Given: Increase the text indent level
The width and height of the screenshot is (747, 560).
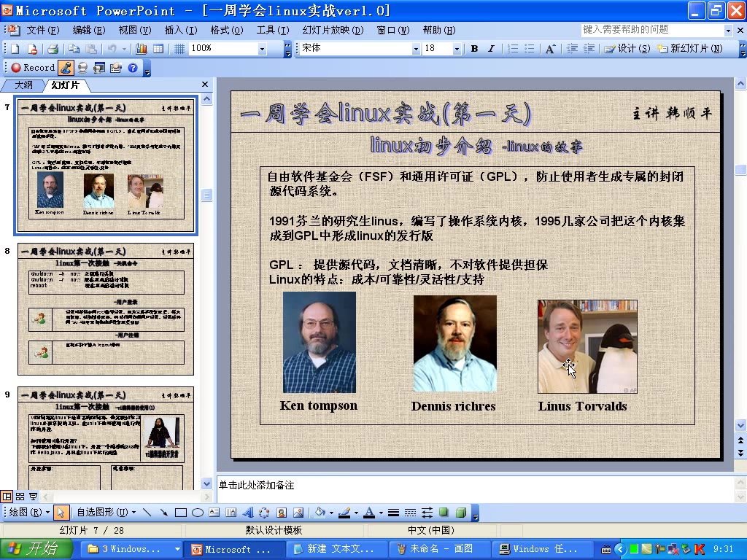Looking at the screenshot, I should (589, 49).
